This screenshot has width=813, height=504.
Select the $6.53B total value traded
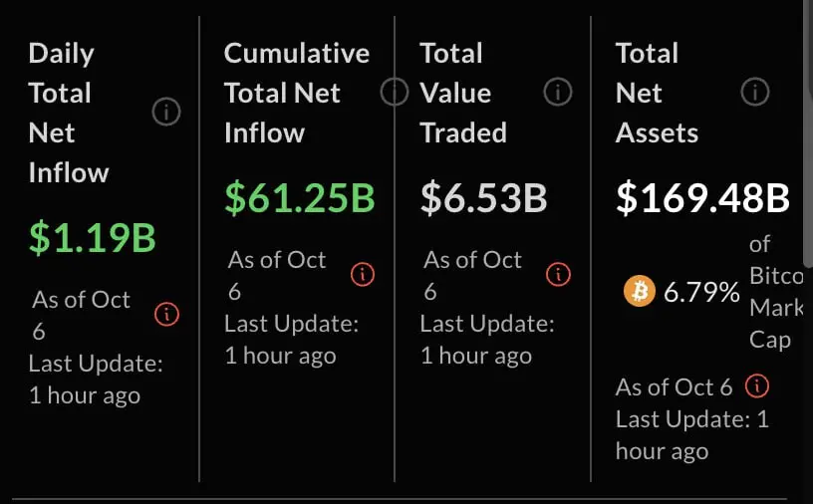[x=483, y=198]
